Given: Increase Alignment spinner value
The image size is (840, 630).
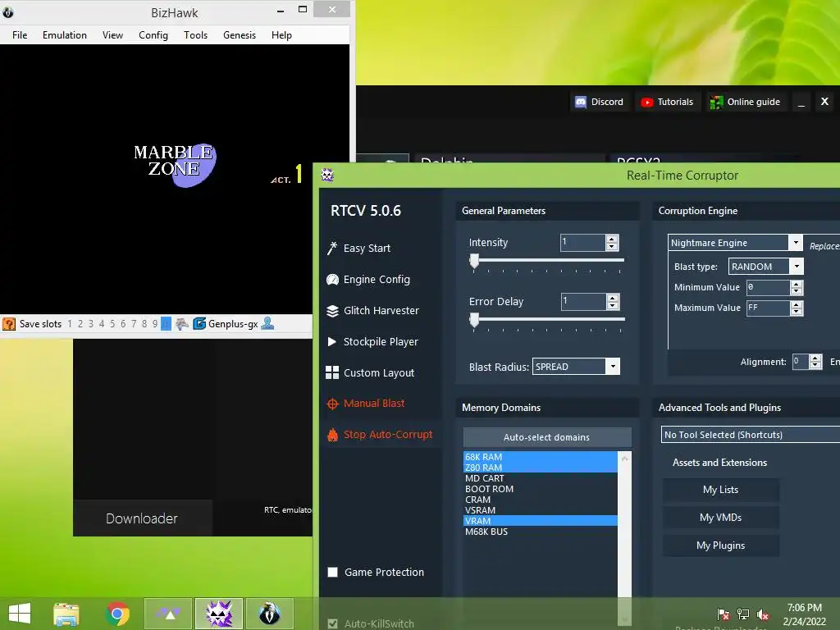Looking at the screenshot, I should tap(815, 358).
